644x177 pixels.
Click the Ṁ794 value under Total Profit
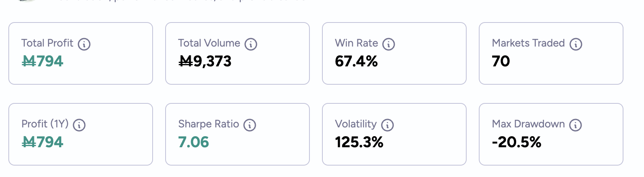(42, 61)
